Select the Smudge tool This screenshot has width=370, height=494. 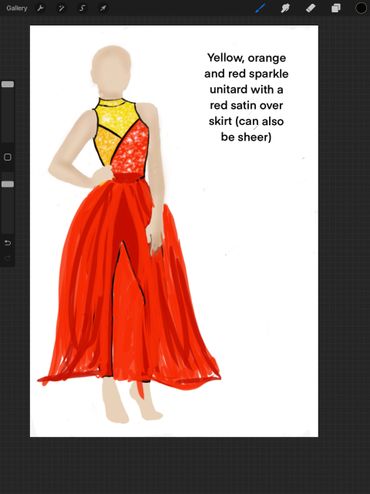coord(285,8)
